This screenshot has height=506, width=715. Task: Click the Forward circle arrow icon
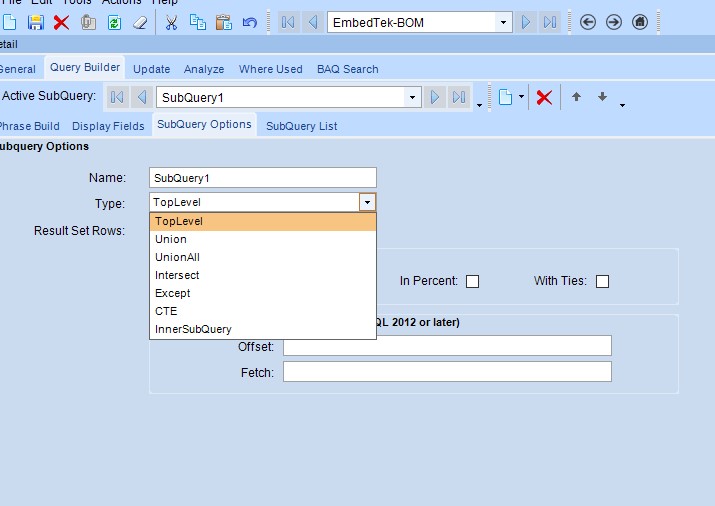(614, 22)
